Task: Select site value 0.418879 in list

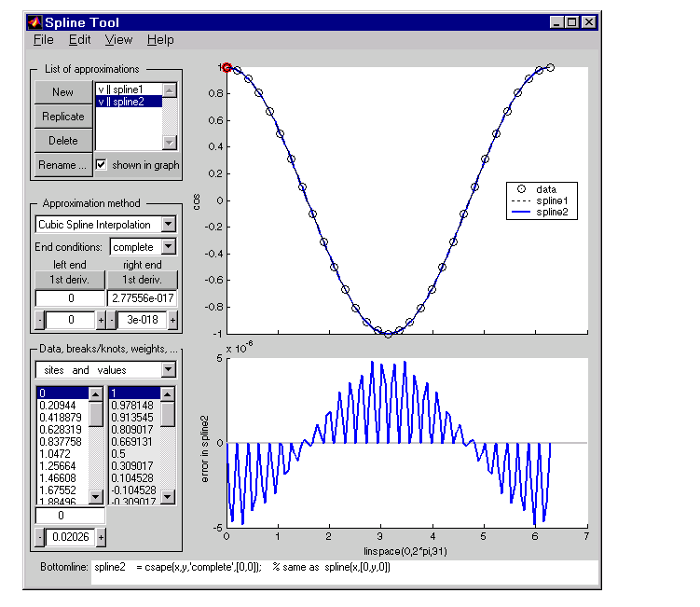Action: pyautogui.click(x=62, y=418)
